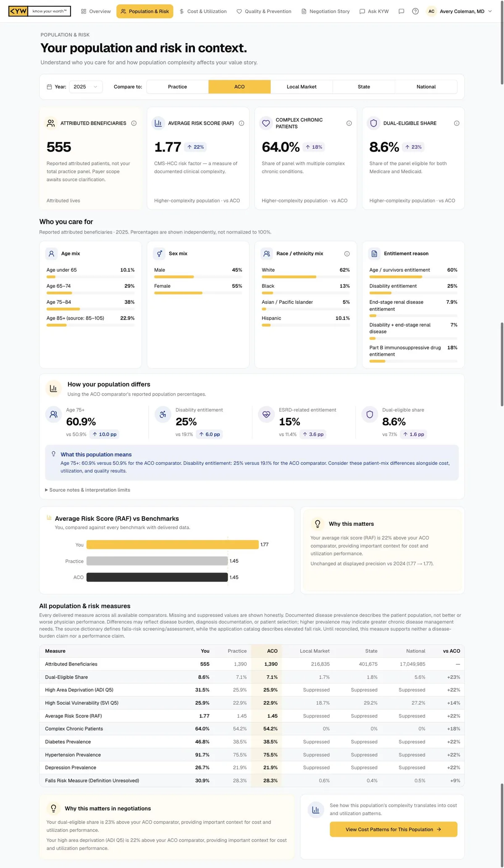
Task: Show info for Dual-Eligible Share card
Action: [x=457, y=123]
